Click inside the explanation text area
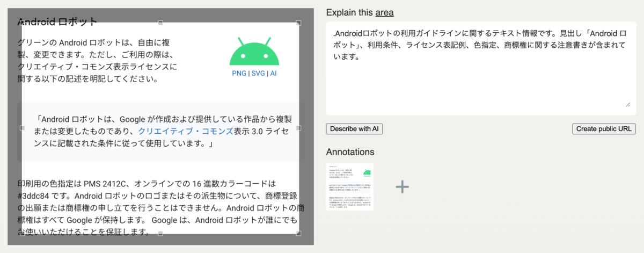The width and height of the screenshot is (644, 253). pos(481,68)
